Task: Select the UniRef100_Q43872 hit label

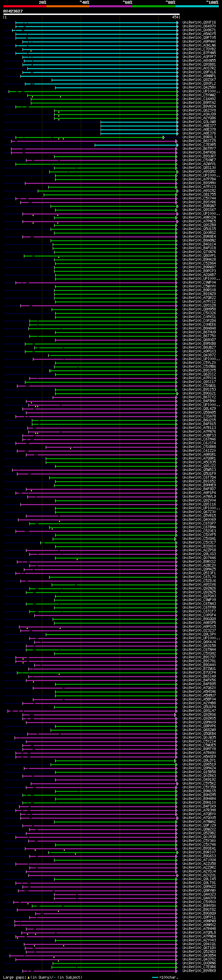Action: (x=199, y=355)
